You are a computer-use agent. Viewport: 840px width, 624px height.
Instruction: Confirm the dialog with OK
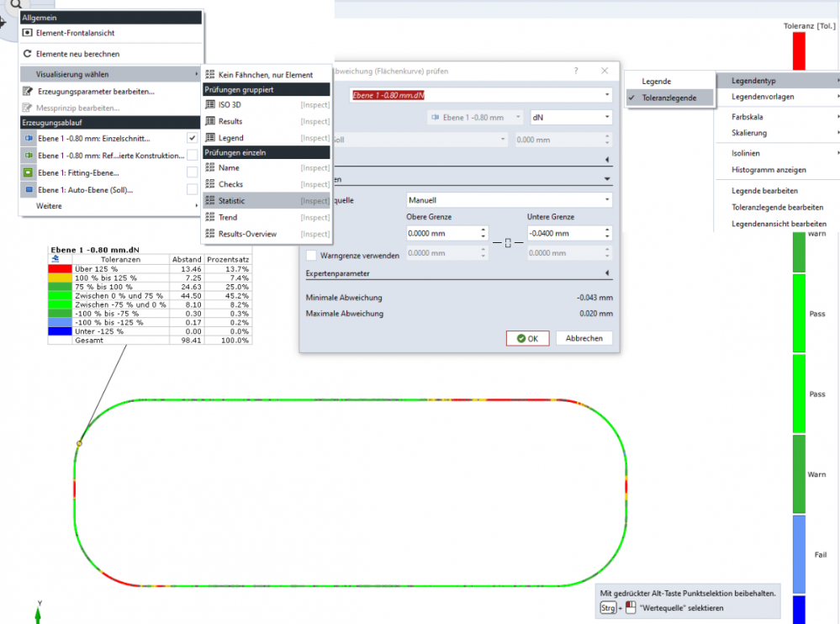pos(527,338)
